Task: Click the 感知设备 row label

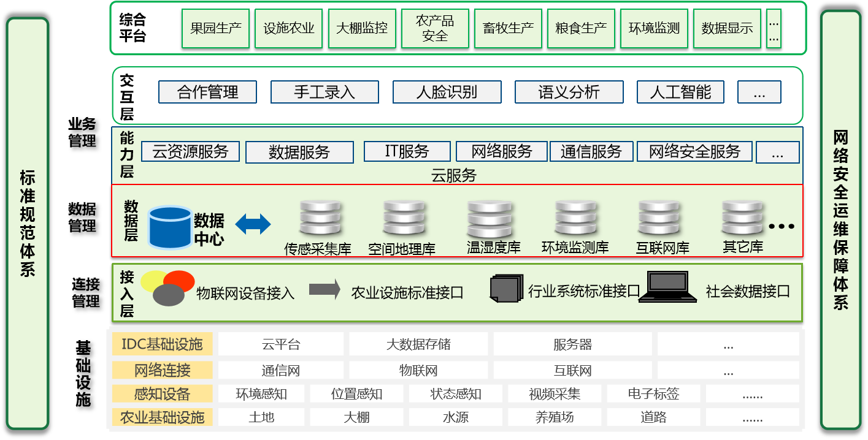Action: pos(162,393)
